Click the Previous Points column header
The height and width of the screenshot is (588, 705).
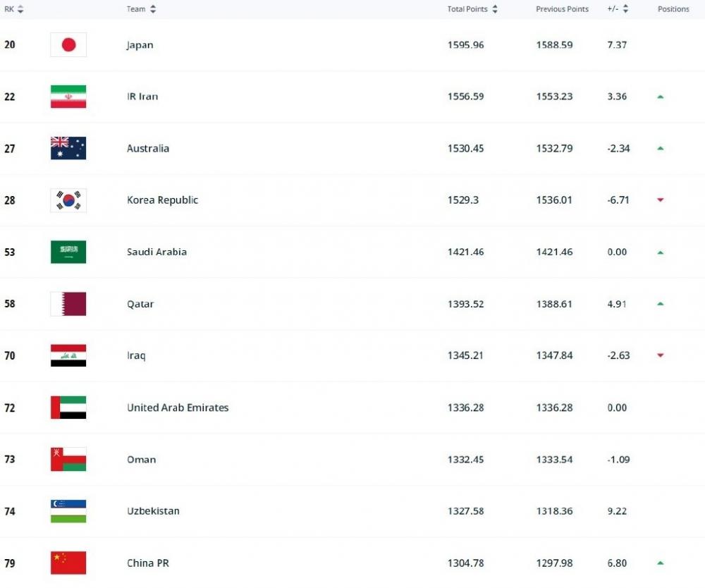click(562, 9)
